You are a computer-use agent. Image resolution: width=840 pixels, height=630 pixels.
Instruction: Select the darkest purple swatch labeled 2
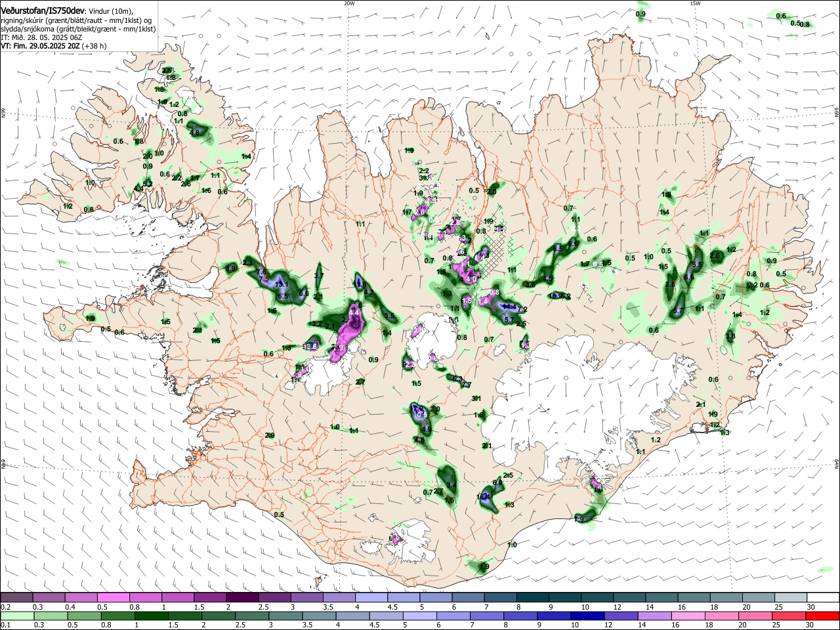point(242,598)
